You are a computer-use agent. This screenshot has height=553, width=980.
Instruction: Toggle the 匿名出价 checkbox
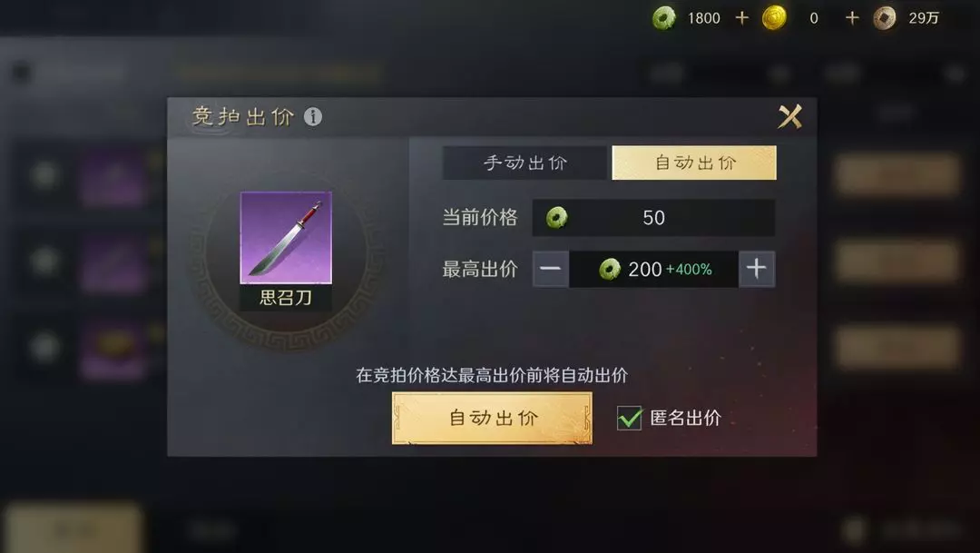[629, 418]
